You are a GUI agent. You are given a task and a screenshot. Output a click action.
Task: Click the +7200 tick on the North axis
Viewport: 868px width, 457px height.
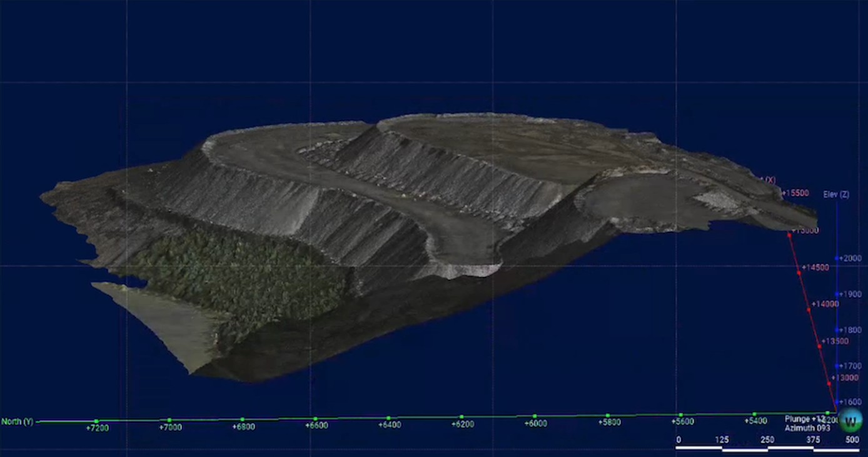tap(98, 428)
